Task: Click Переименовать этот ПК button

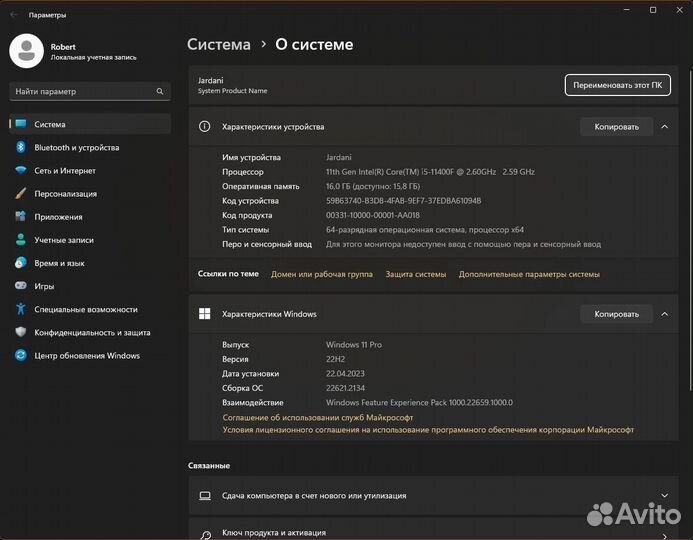Action: tap(617, 85)
